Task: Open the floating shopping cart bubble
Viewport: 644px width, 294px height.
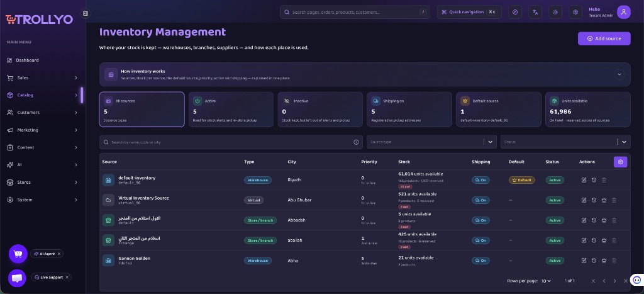Action: tap(18, 254)
